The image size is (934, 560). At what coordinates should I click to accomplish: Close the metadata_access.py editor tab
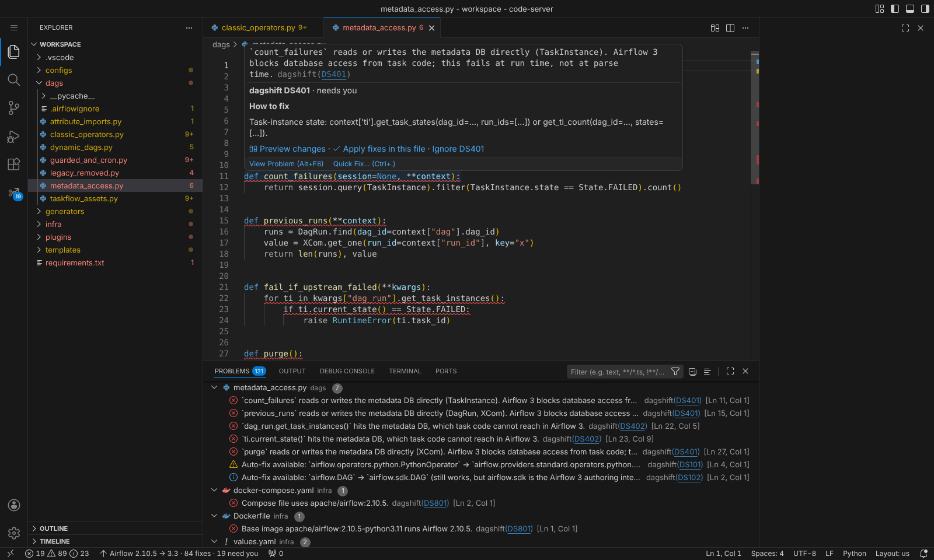pos(432,28)
